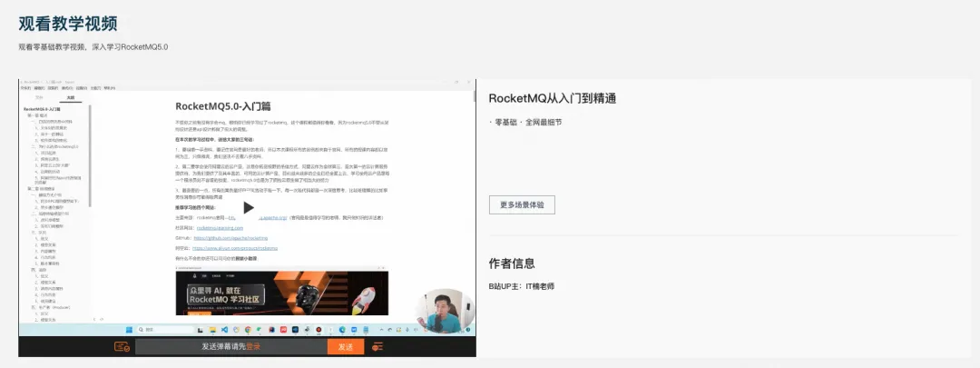Focus the 发送弹幕请先 danmaku input field
The image size is (980, 368).
point(231,347)
